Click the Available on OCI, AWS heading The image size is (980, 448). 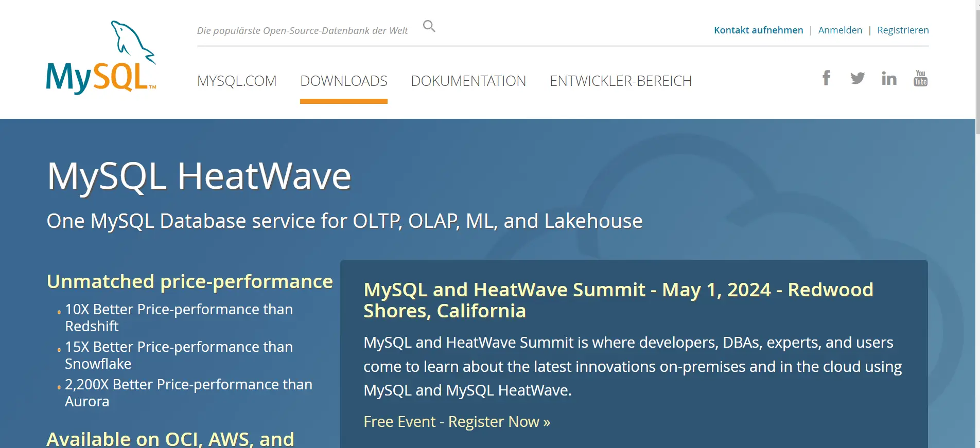[x=170, y=439]
